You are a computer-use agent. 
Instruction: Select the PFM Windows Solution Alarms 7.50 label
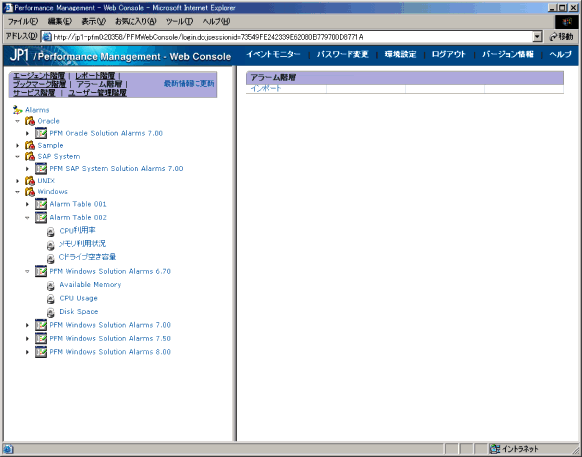110,339
